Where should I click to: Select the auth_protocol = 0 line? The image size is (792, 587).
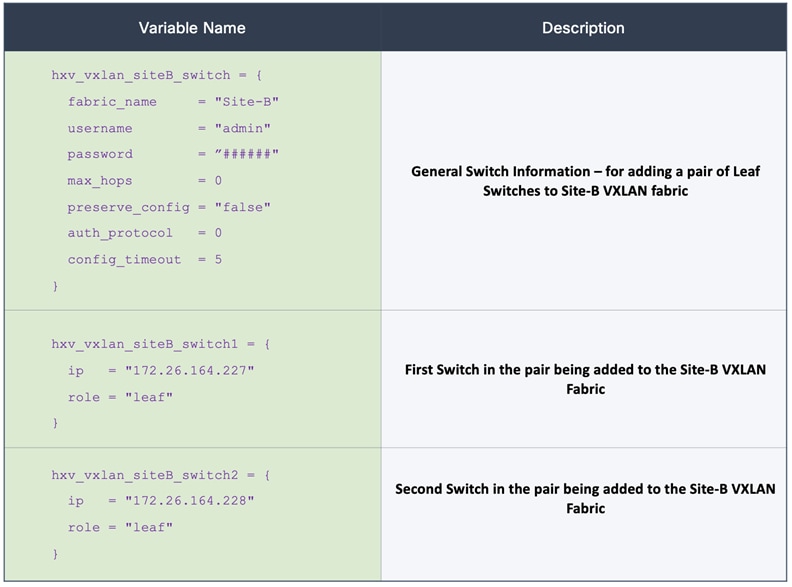[x=145, y=233]
